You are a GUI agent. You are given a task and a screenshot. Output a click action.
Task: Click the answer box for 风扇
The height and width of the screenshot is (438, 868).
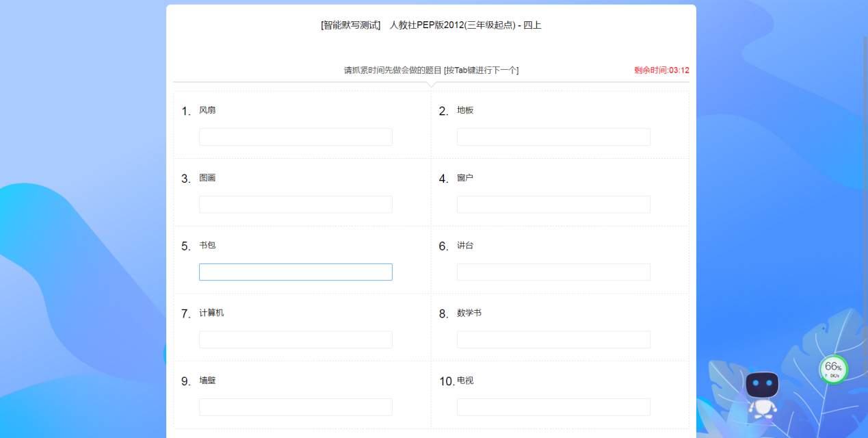(295, 137)
